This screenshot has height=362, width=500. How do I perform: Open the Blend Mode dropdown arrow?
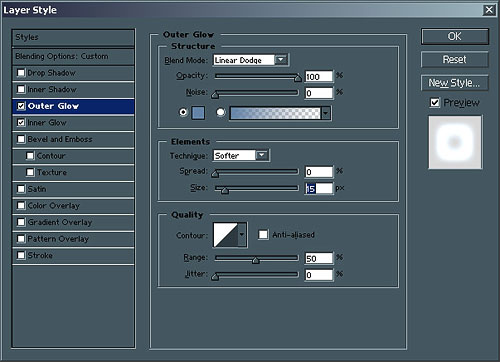point(281,60)
